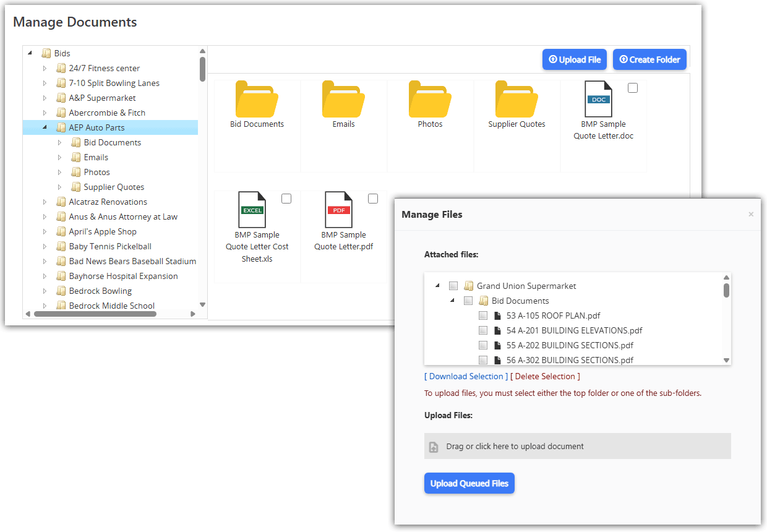Click the file icon beside 54 A-201 BUILDING ELEVATIONS.pdf
This screenshot has height=532, width=767.
pos(497,330)
